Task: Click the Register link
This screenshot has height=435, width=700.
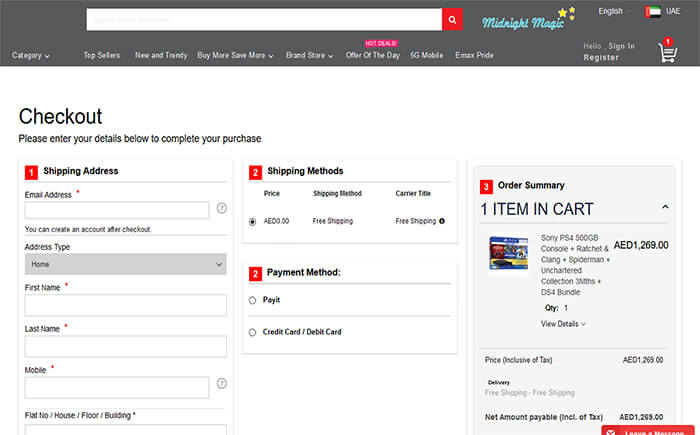Action: [601, 58]
